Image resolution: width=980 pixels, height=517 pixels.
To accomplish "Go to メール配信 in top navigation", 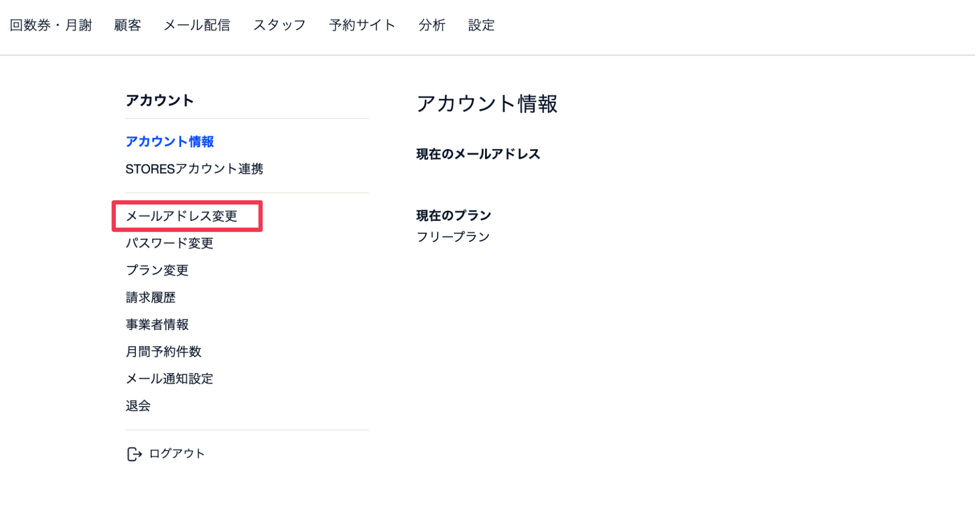I will coord(197,25).
